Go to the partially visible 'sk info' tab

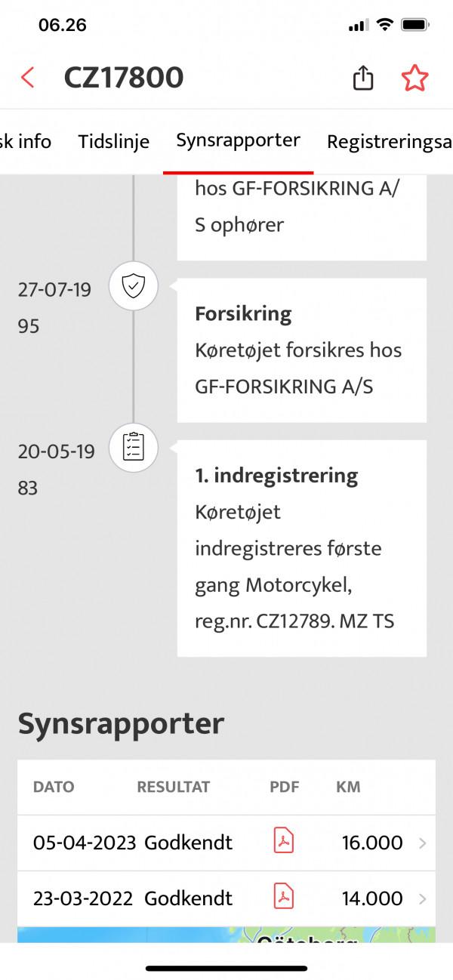point(26,141)
